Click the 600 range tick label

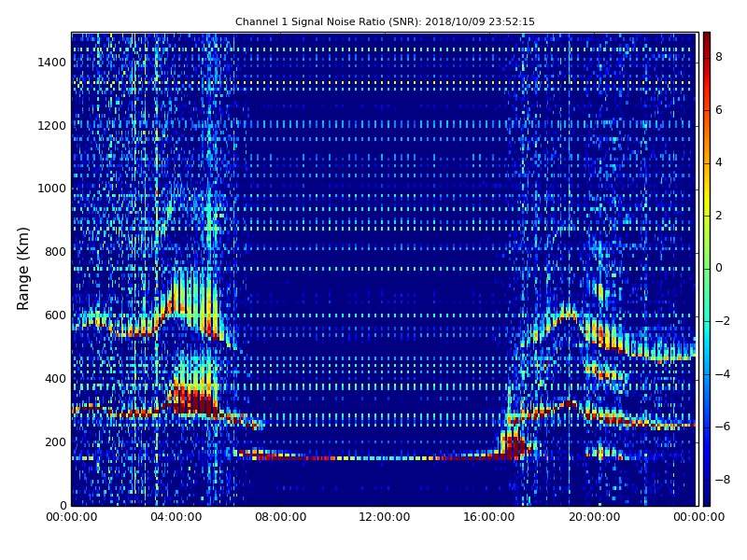(x=55, y=315)
